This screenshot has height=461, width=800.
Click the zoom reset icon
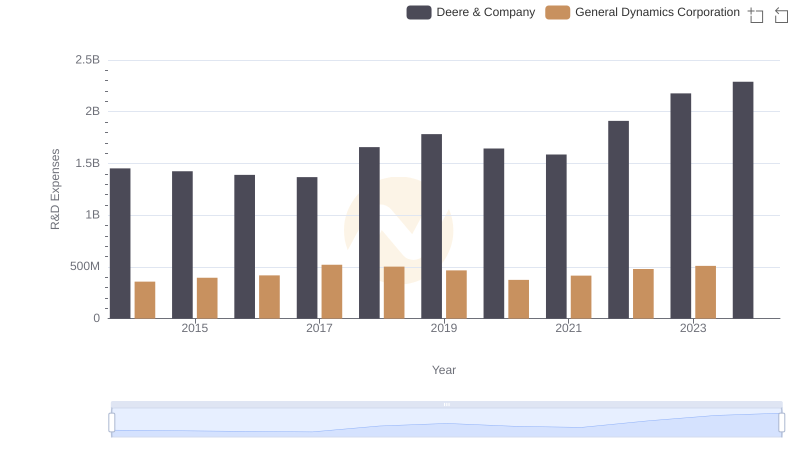click(781, 15)
